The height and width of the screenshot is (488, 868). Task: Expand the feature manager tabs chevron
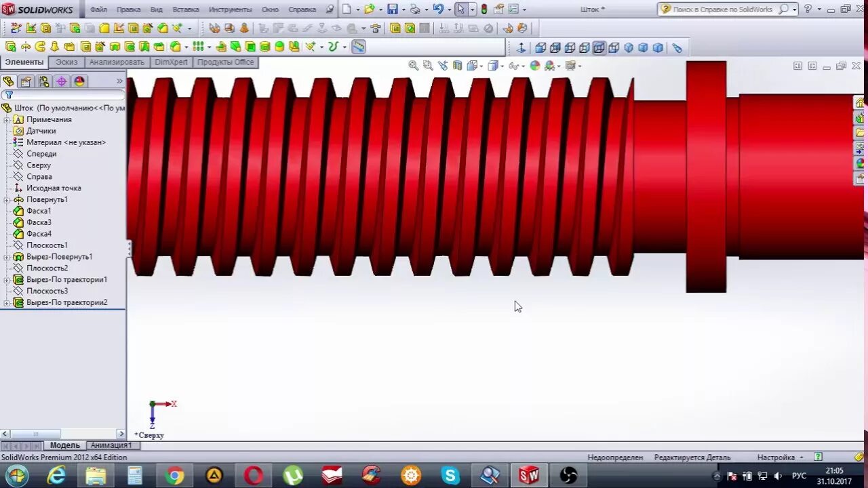tap(119, 81)
